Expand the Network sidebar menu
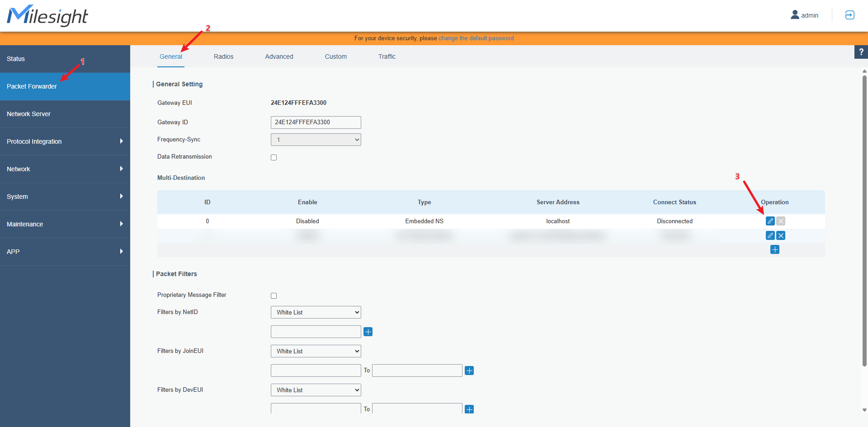The height and width of the screenshot is (427, 868). (x=65, y=169)
